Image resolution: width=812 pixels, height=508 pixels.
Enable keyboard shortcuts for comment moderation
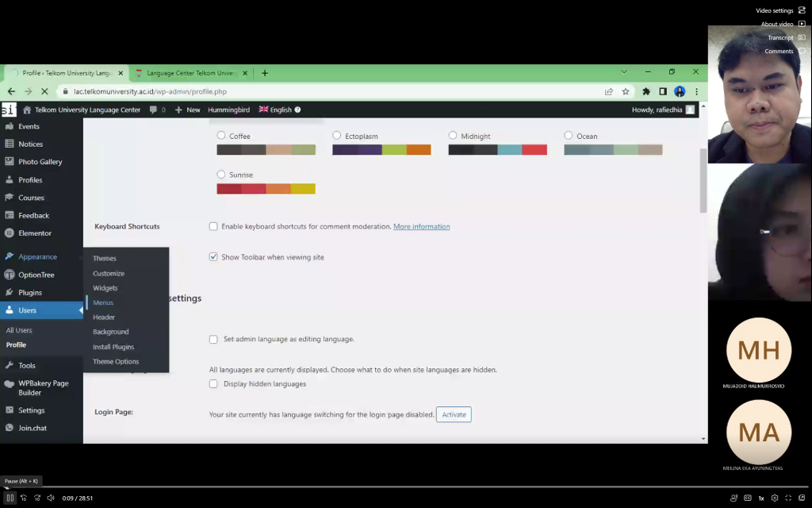213,226
